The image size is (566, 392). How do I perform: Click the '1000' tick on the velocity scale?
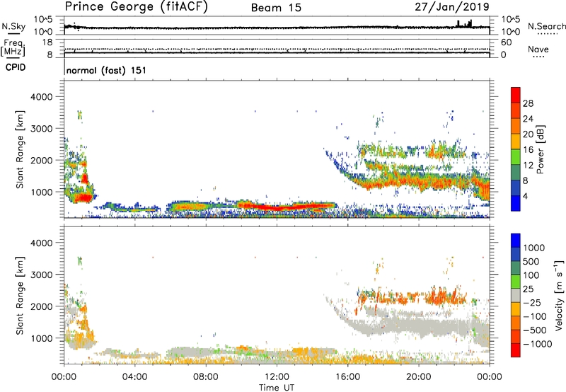click(533, 248)
